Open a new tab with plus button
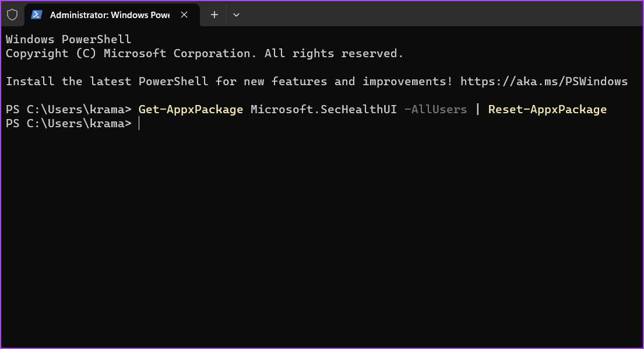The height and width of the screenshot is (349, 644). click(214, 15)
